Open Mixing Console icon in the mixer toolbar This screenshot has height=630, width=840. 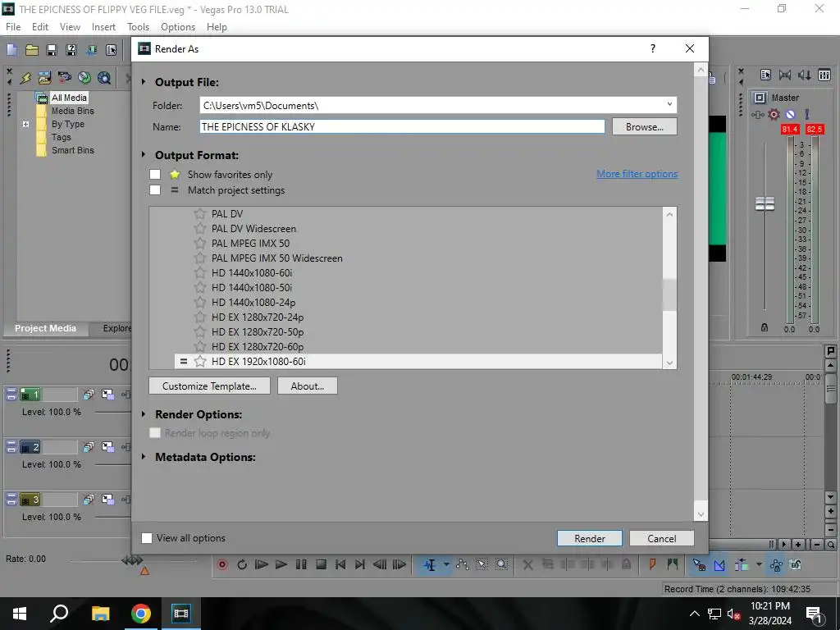824,75
